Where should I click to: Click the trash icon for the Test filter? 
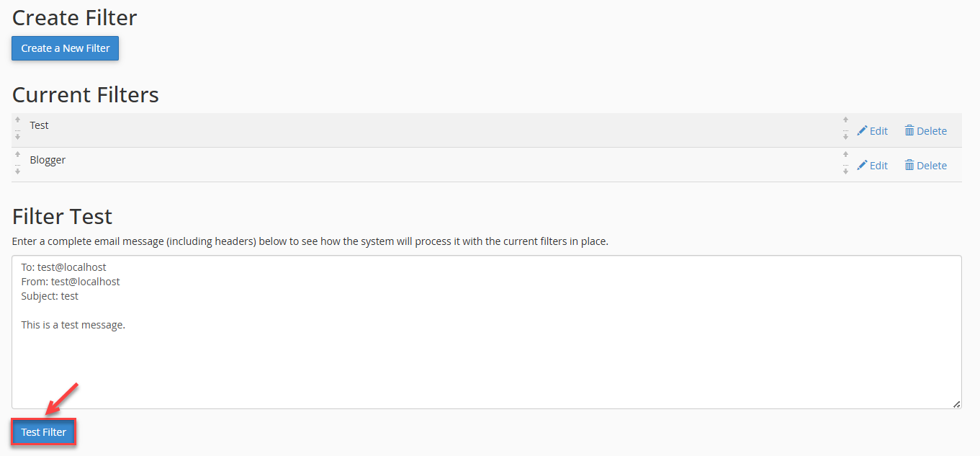point(909,130)
